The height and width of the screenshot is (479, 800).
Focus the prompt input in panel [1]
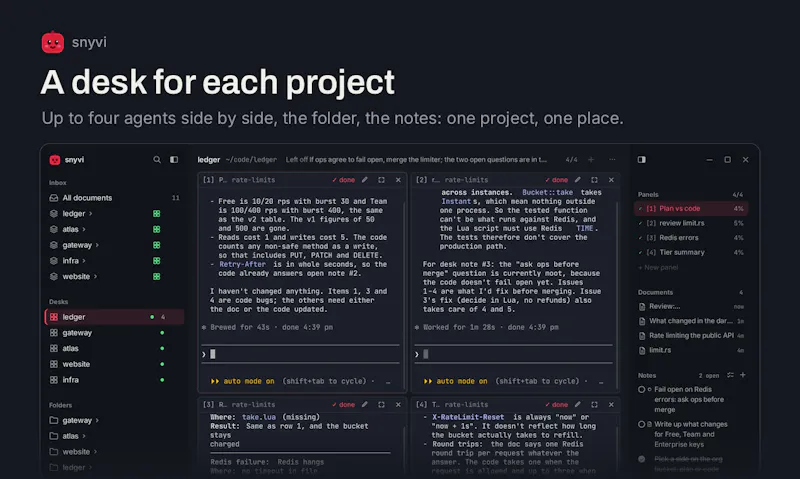coord(301,354)
